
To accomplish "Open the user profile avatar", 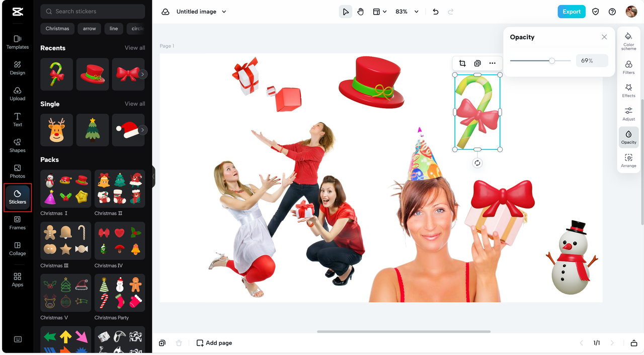I will point(631,12).
